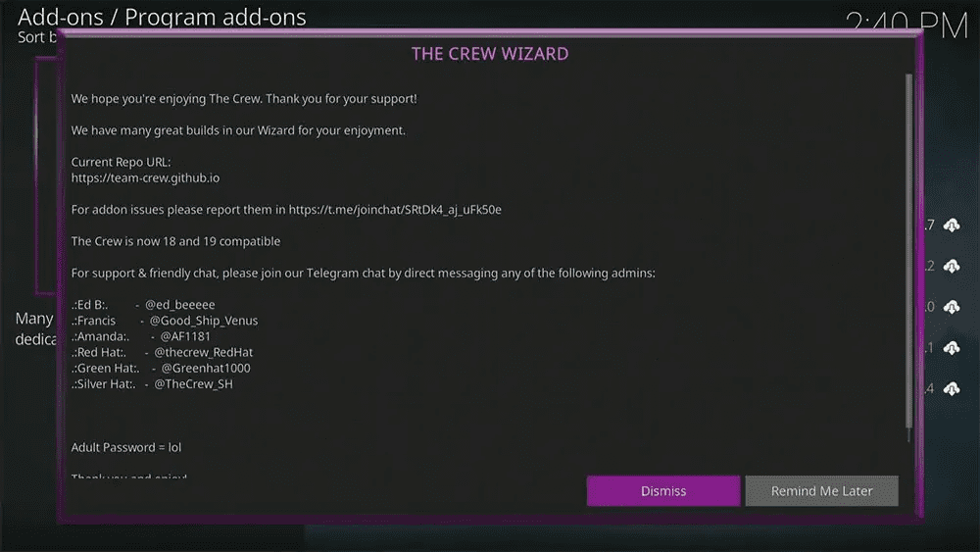Click the cloud download icon beside .1
The width and height of the screenshot is (980, 552).
coord(952,348)
